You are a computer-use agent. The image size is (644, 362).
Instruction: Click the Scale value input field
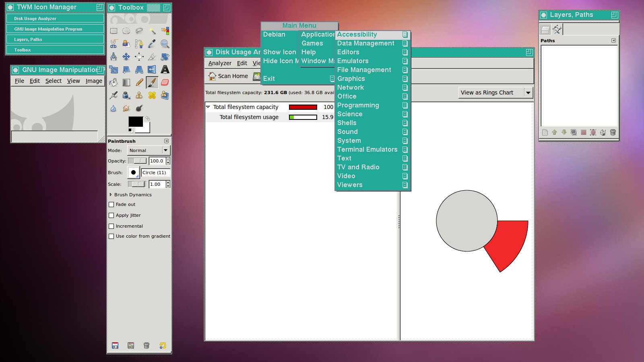coord(157,184)
